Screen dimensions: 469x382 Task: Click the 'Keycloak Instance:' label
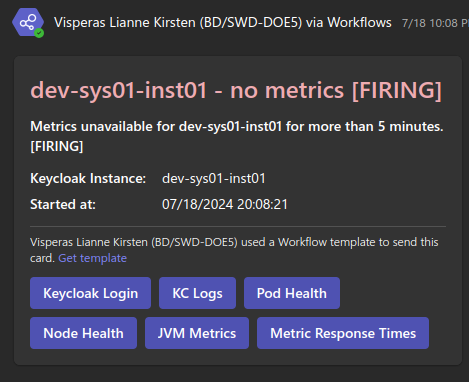[x=88, y=178]
